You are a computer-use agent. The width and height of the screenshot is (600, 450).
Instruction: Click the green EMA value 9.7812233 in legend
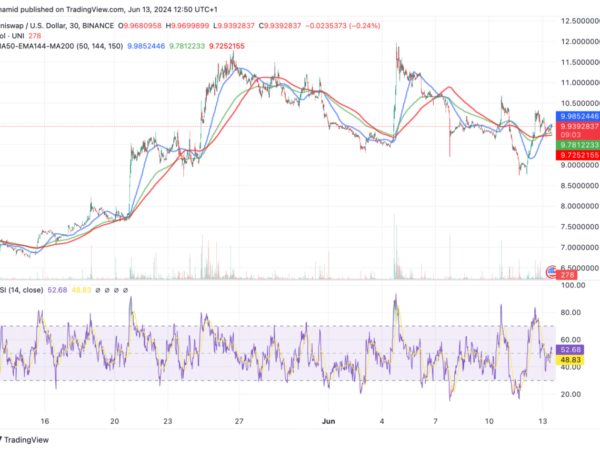[x=187, y=46]
